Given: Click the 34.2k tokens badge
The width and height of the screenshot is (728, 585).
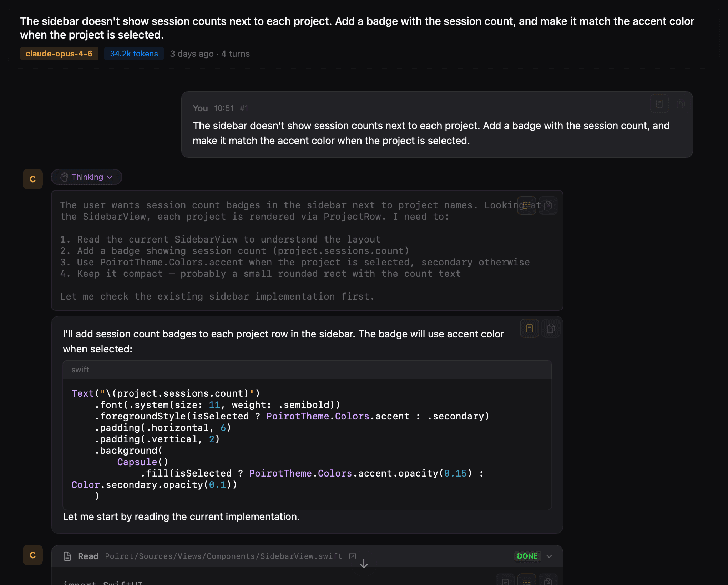Looking at the screenshot, I should click(x=134, y=54).
